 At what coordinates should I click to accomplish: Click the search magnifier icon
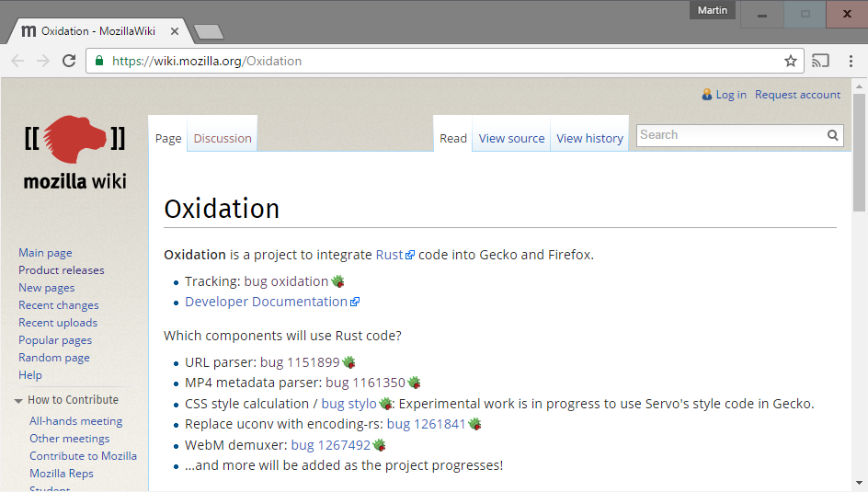click(x=832, y=136)
